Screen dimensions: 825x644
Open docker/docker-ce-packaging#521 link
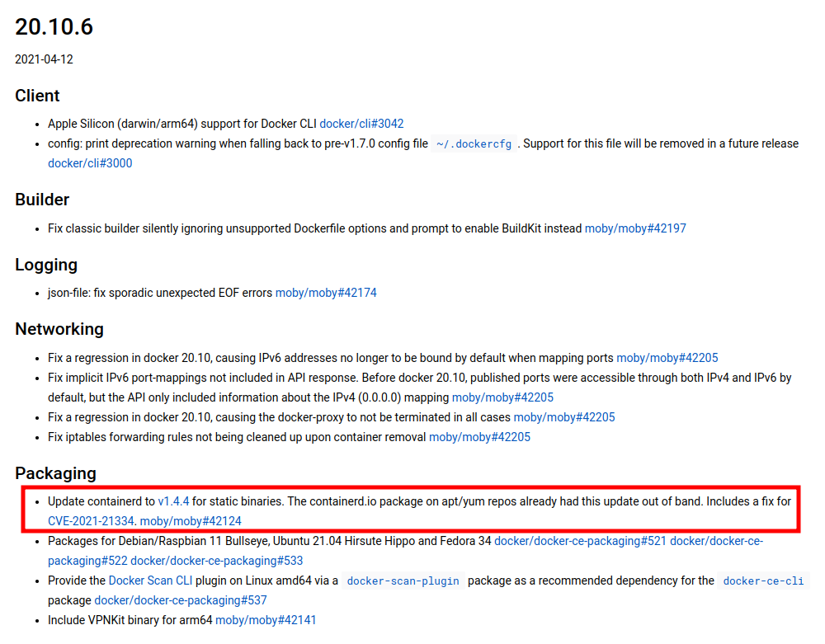coord(580,541)
